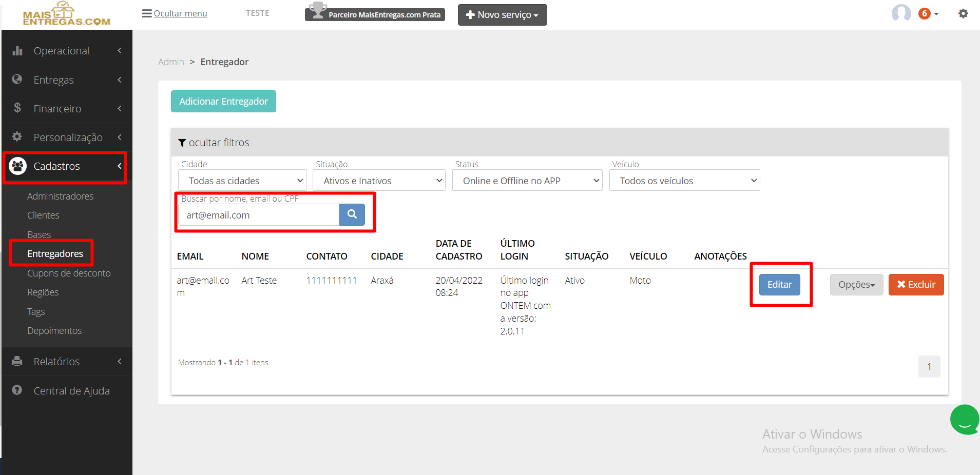Click Excluir for Art Teste

[916, 285]
